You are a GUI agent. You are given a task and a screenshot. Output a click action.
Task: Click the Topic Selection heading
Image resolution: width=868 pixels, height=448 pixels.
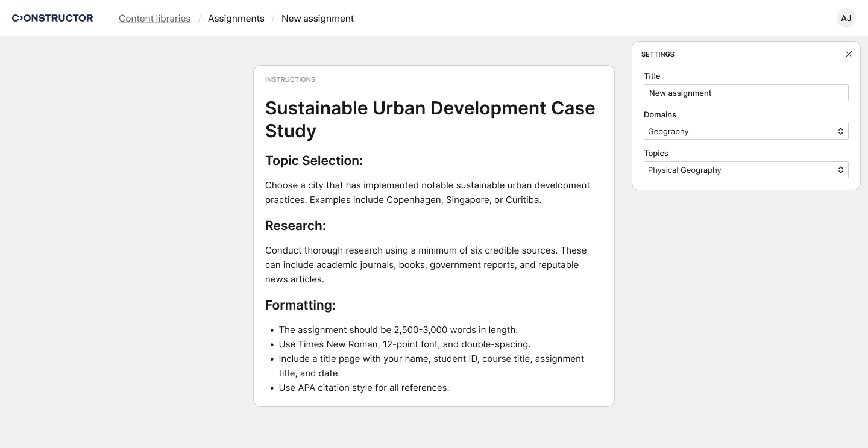[313, 161]
